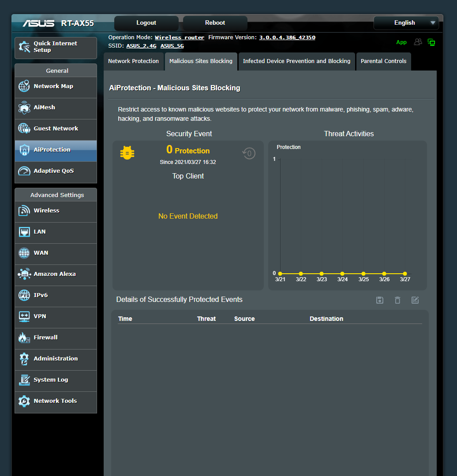This screenshot has width=457, height=476.
Task: Click the 3/27 data point on chart
Action: click(x=405, y=274)
